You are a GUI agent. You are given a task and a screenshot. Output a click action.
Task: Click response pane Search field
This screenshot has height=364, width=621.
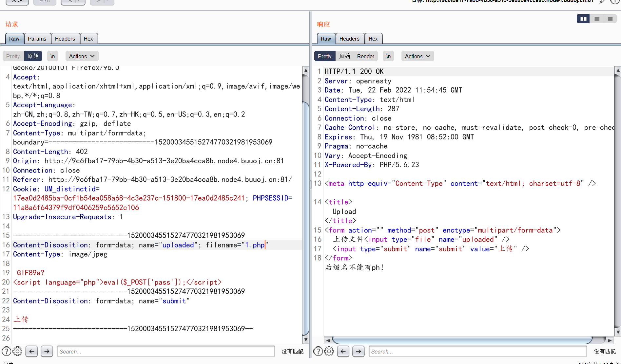477,351
